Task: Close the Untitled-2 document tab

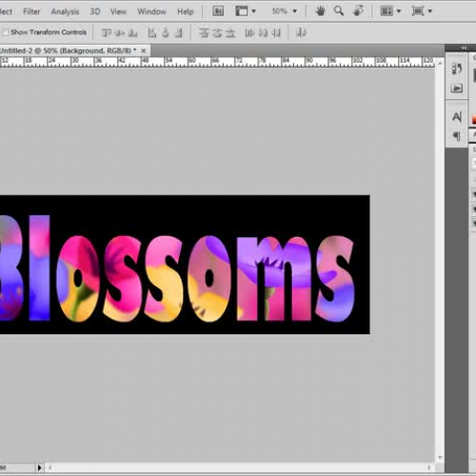Action: click(x=144, y=50)
